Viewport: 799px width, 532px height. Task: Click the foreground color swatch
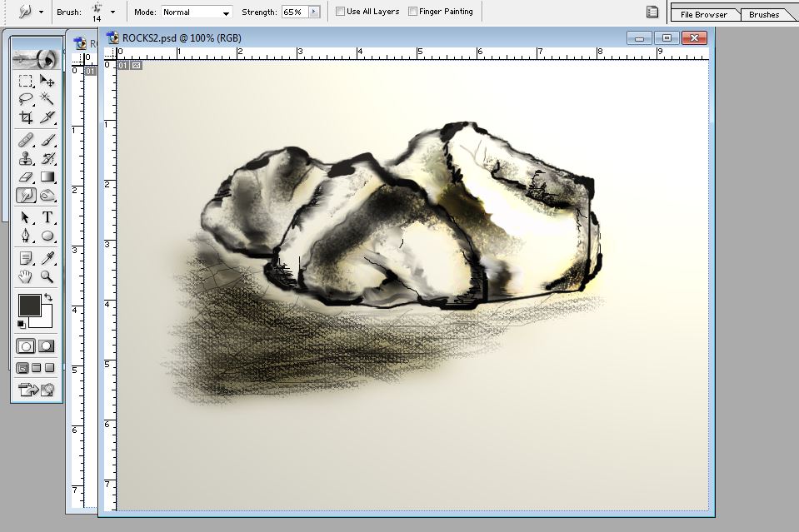coord(29,305)
